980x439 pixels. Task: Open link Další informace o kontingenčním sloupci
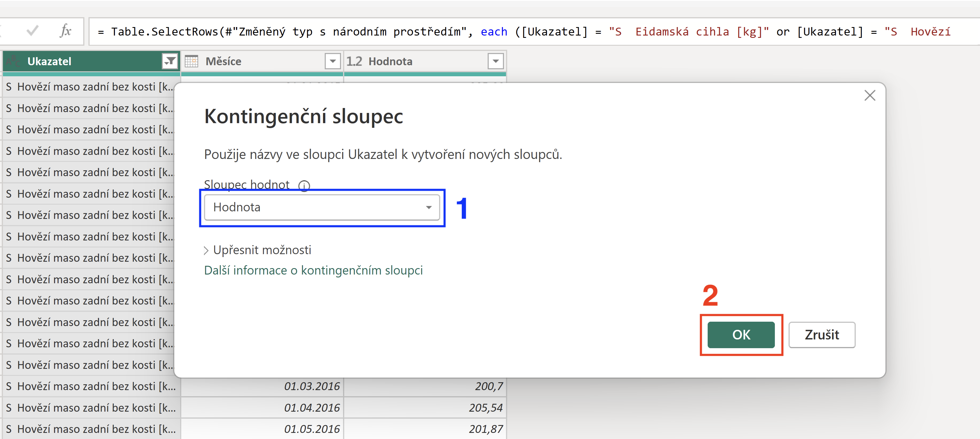313,270
